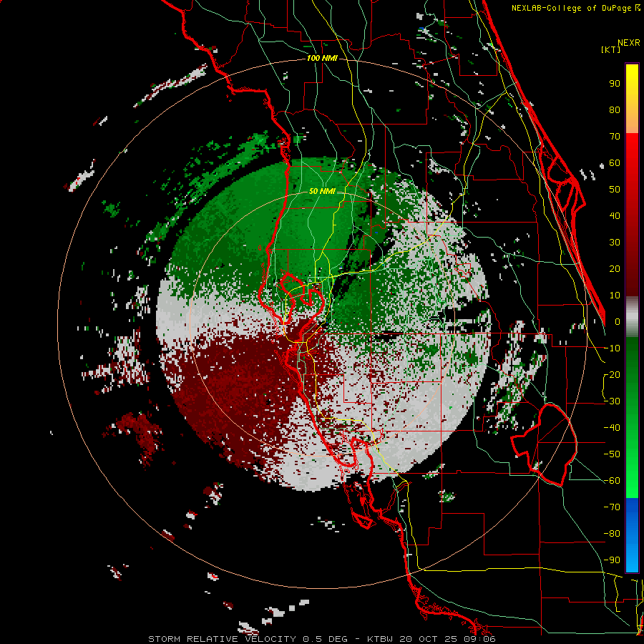Viewport: 644px width, 644px height.
Task: Click the -90 knot value on scale
Action: click(x=612, y=560)
